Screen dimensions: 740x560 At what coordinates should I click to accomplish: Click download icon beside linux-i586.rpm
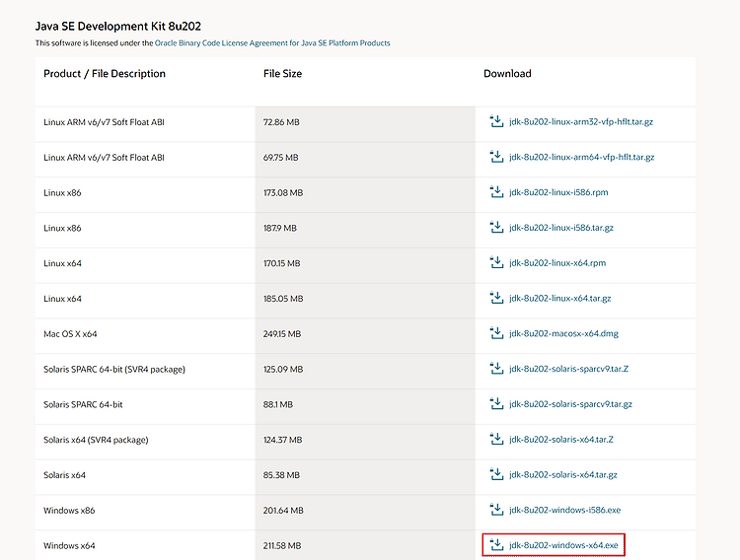tap(496, 192)
